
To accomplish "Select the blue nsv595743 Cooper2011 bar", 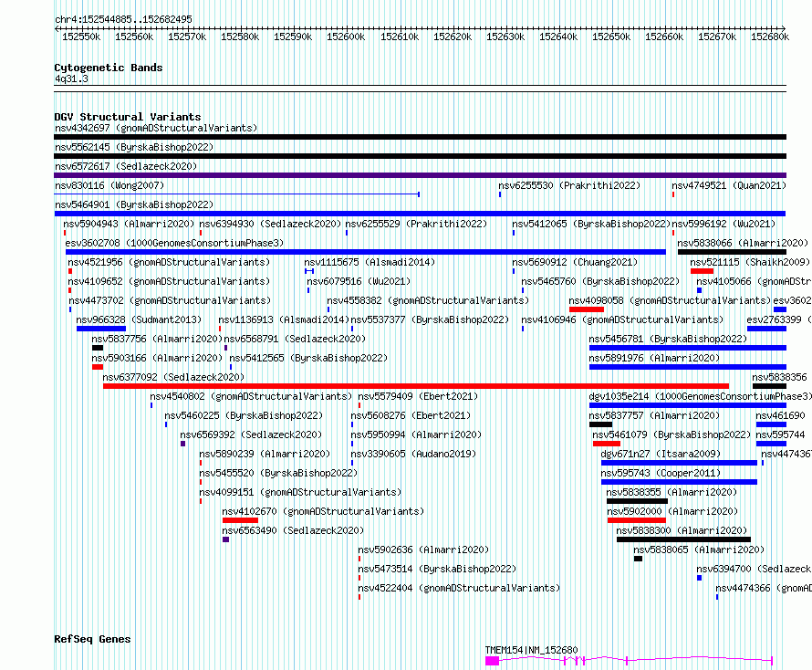I will (679, 482).
